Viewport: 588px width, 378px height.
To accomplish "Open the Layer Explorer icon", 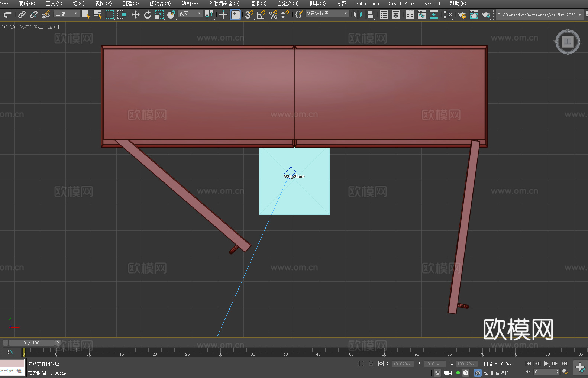I will [396, 14].
